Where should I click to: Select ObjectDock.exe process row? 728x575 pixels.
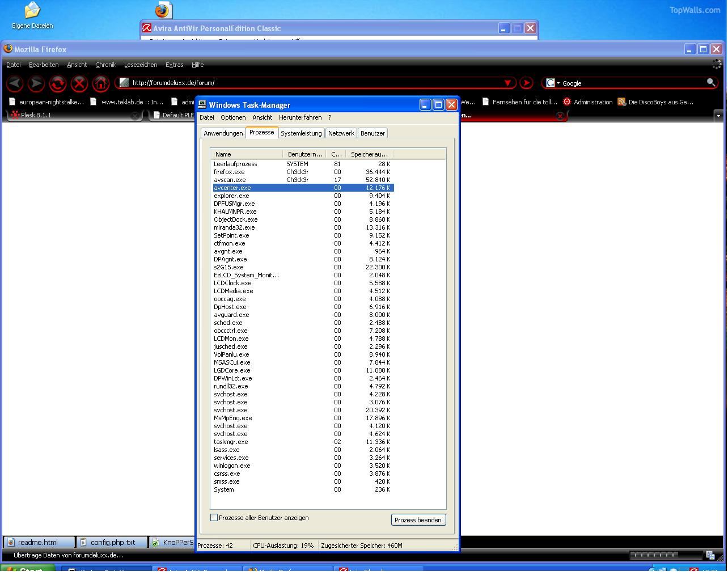[303, 219]
